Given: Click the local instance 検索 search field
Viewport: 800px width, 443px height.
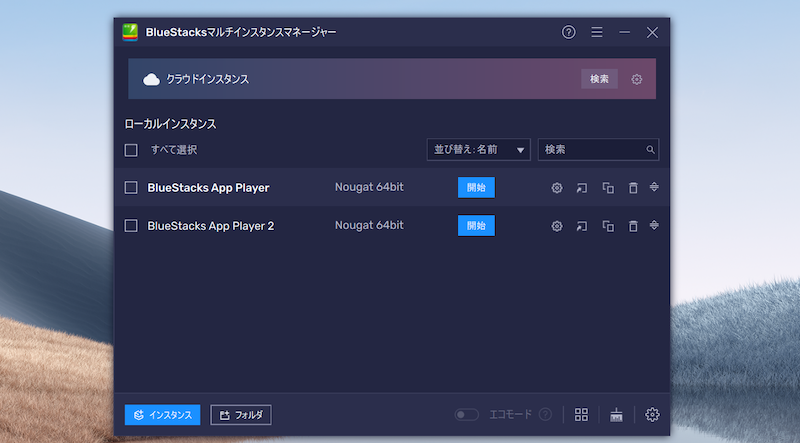Looking at the screenshot, I should tap(592, 150).
